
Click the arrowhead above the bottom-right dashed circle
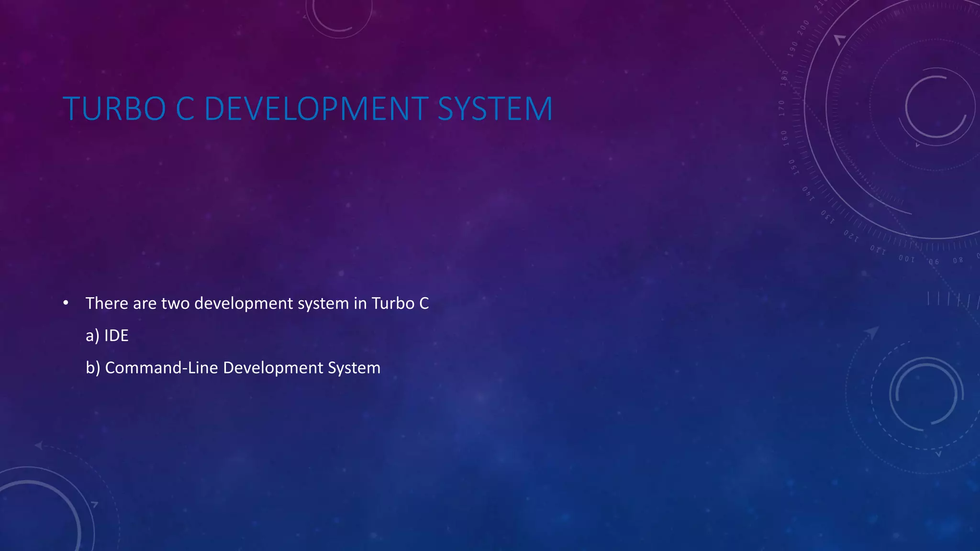coord(872,332)
